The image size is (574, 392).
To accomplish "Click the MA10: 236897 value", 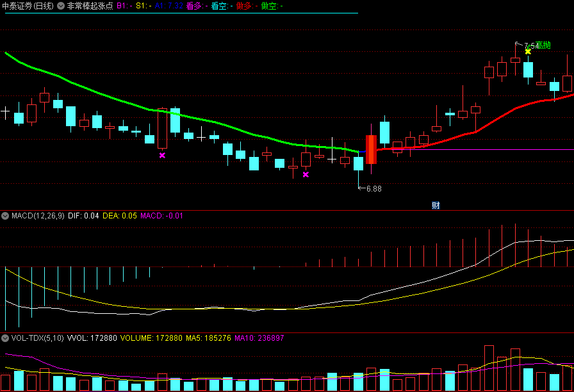I will (x=259, y=338).
